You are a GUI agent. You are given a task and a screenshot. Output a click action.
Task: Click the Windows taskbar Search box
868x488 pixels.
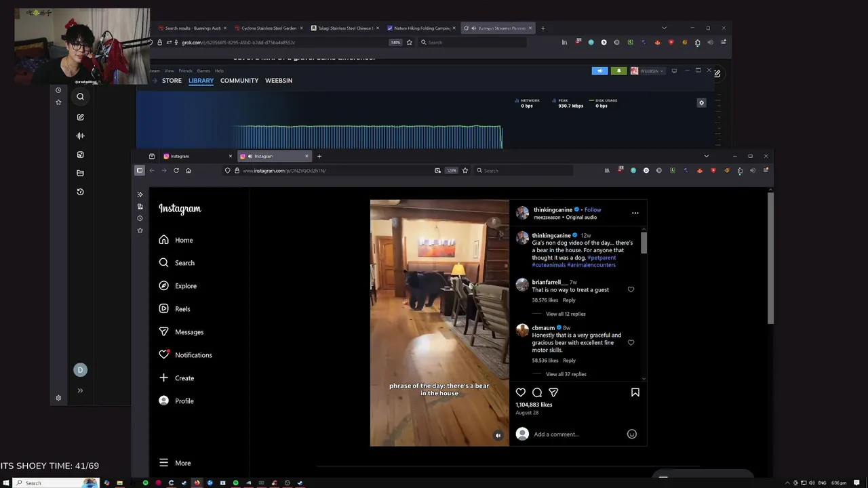56,483
